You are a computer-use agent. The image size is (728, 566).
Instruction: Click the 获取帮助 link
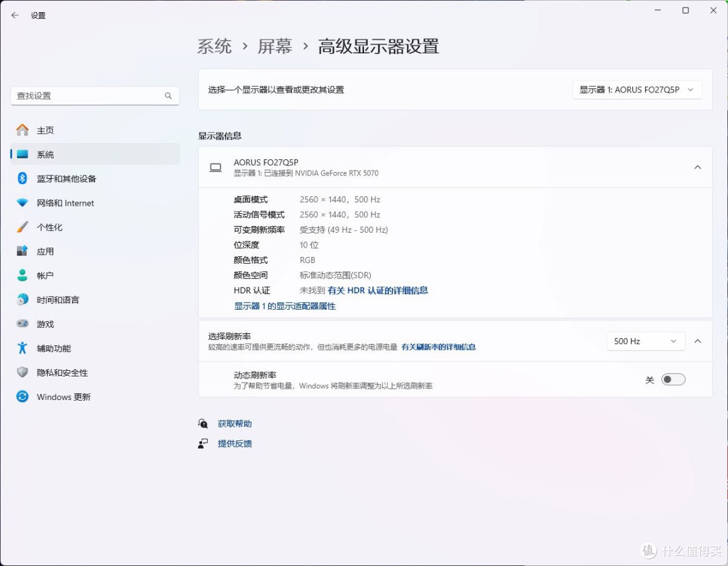click(235, 424)
